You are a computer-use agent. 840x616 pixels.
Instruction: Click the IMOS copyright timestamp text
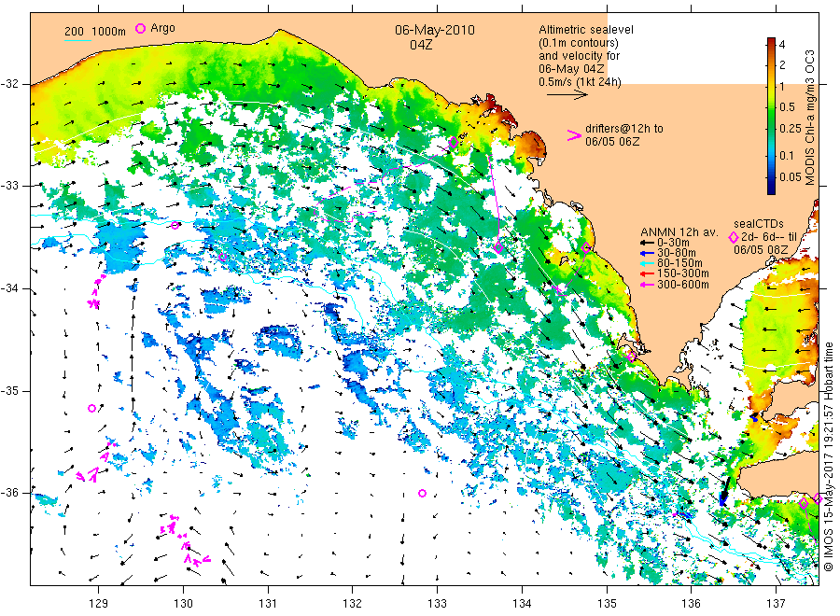pyautogui.click(x=828, y=456)
